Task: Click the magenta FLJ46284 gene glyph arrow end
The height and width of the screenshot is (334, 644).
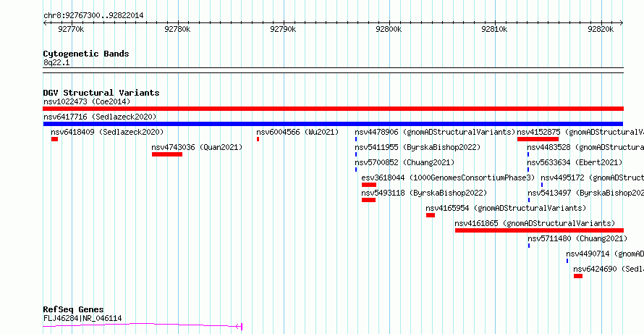Action: tap(239, 327)
